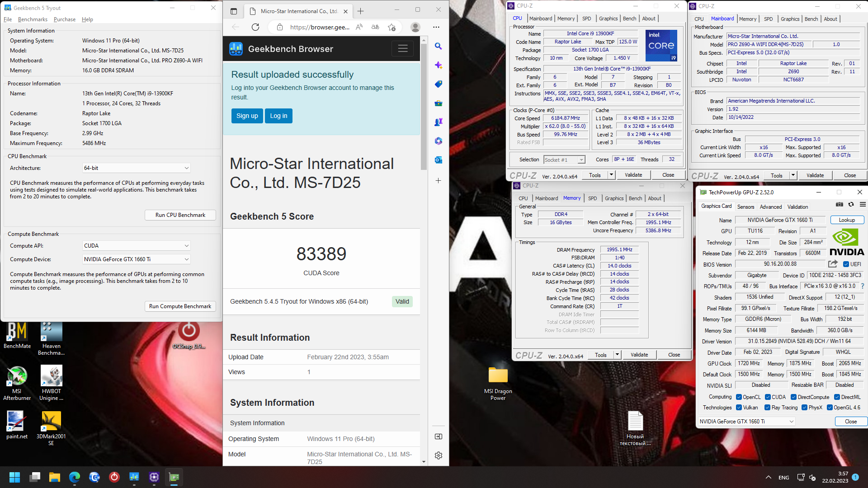Click the Run Compute Benchmark button
Image resolution: width=868 pixels, height=488 pixels.
pyautogui.click(x=180, y=306)
